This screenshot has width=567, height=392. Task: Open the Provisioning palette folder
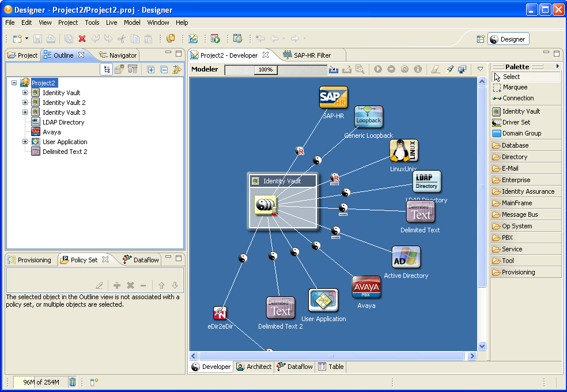[526, 272]
